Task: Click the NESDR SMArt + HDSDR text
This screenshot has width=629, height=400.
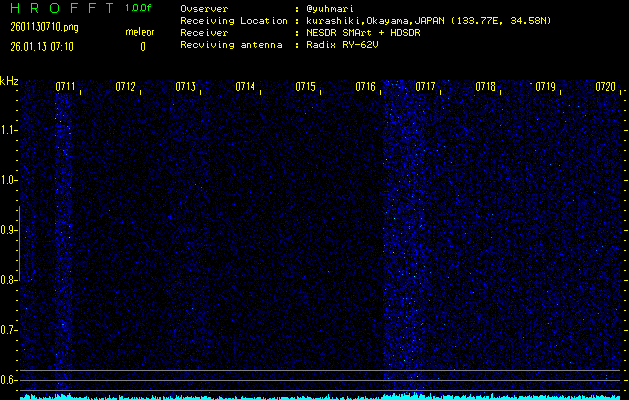Action: point(363,33)
